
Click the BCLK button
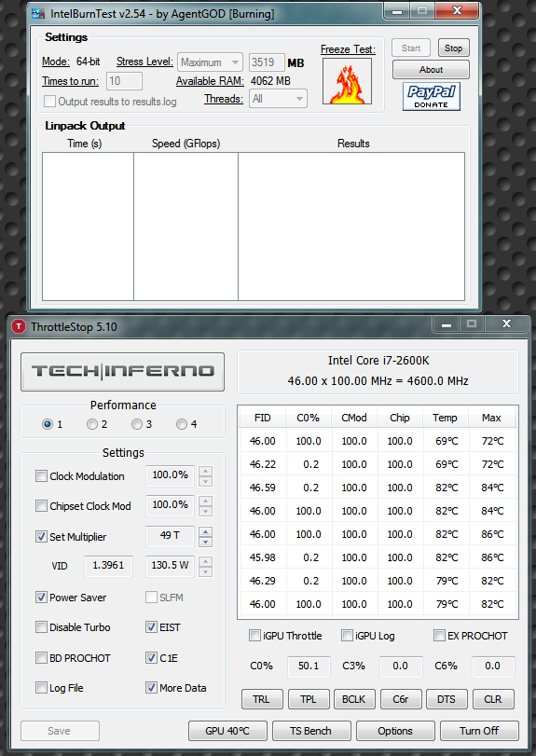354,699
